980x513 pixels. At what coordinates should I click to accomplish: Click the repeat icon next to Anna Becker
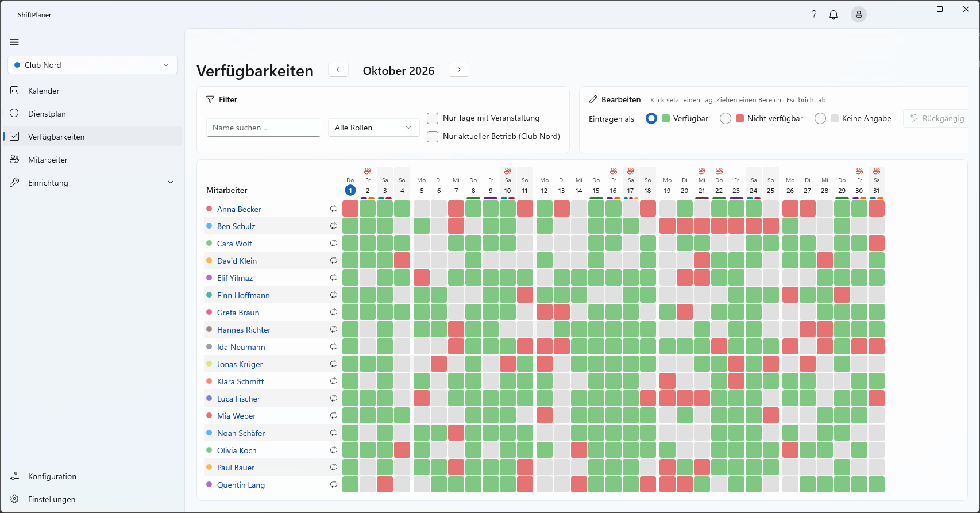pyautogui.click(x=334, y=209)
